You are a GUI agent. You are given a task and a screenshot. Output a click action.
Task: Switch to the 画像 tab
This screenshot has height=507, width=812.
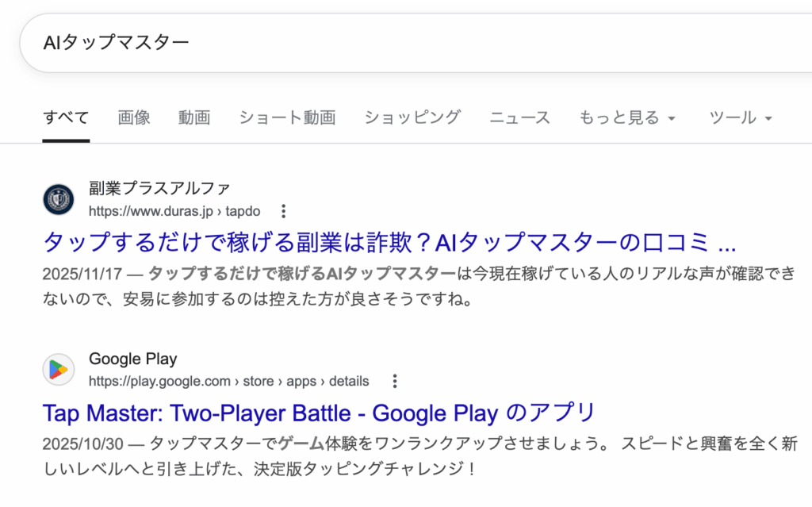point(134,118)
